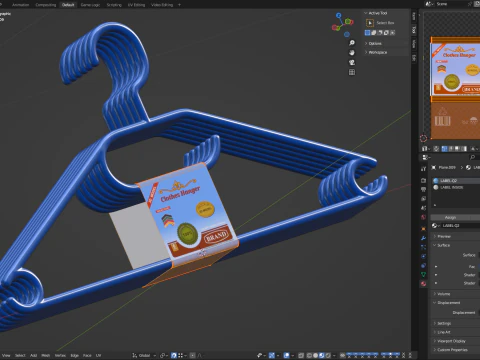Screen dimensions: 480x360
Task: Toggle viewport gizmo visibility button
Action: pos(272,355)
